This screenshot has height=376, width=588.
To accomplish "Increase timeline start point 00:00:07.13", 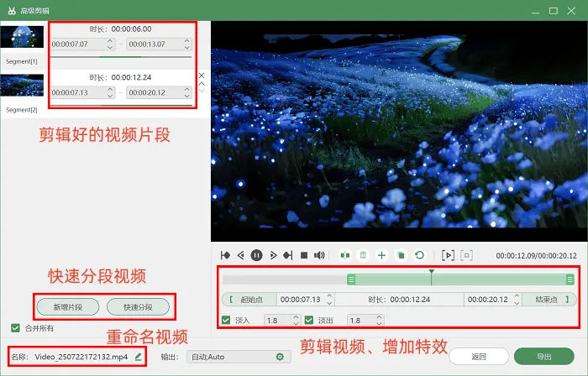I will (x=329, y=296).
